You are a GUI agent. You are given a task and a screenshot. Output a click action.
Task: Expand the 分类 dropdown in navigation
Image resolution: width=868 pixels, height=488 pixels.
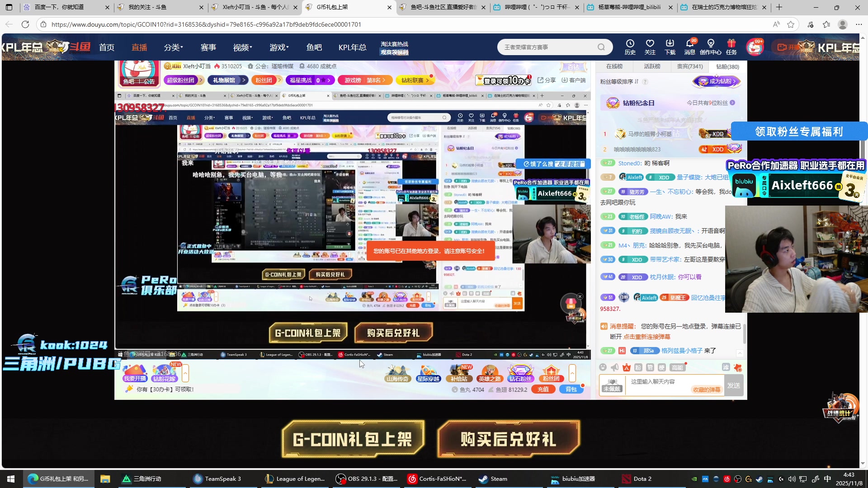tap(173, 47)
